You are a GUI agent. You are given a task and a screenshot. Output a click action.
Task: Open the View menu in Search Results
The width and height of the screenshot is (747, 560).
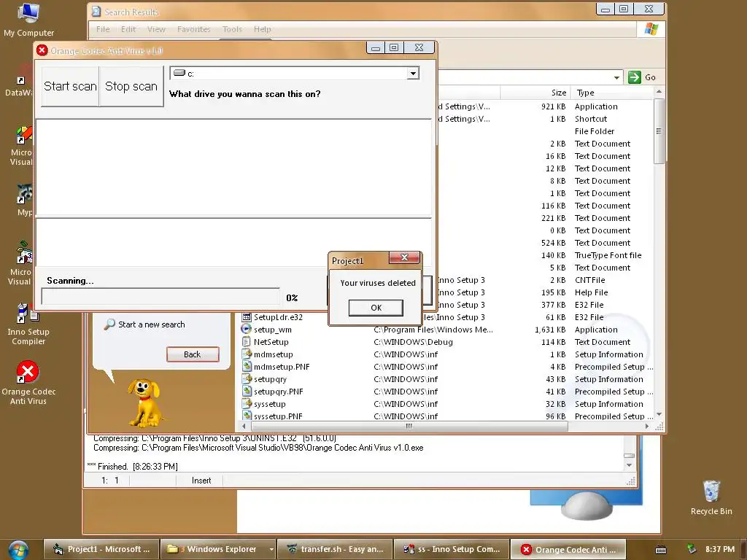coord(156,29)
